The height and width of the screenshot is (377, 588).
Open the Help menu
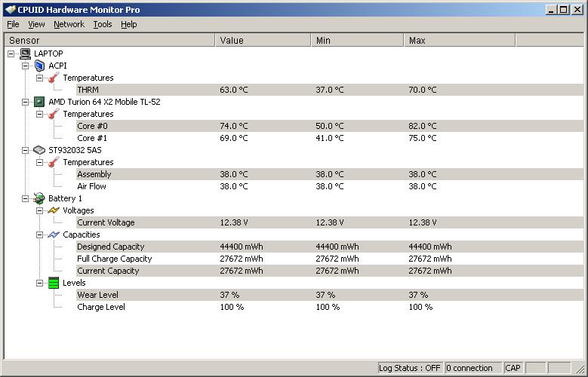(128, 24)
